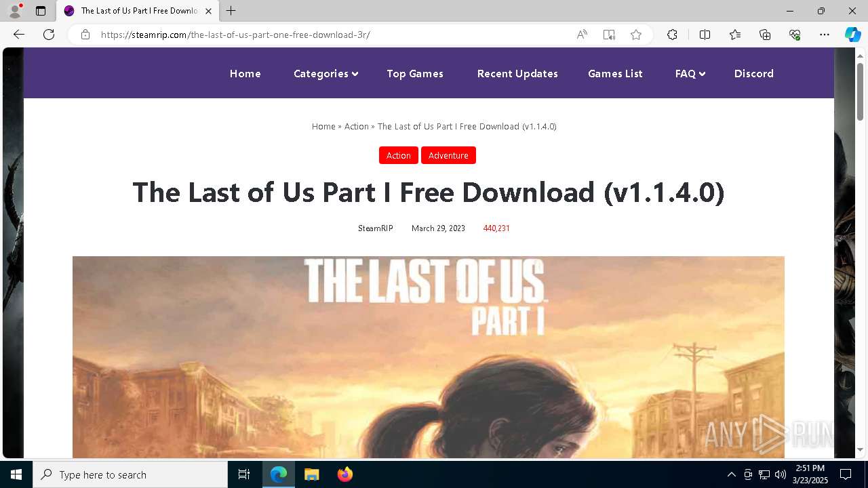This screenshot has height=488, width=868.
Task: Select the red Adventure category tag
Action: (448, 155)
